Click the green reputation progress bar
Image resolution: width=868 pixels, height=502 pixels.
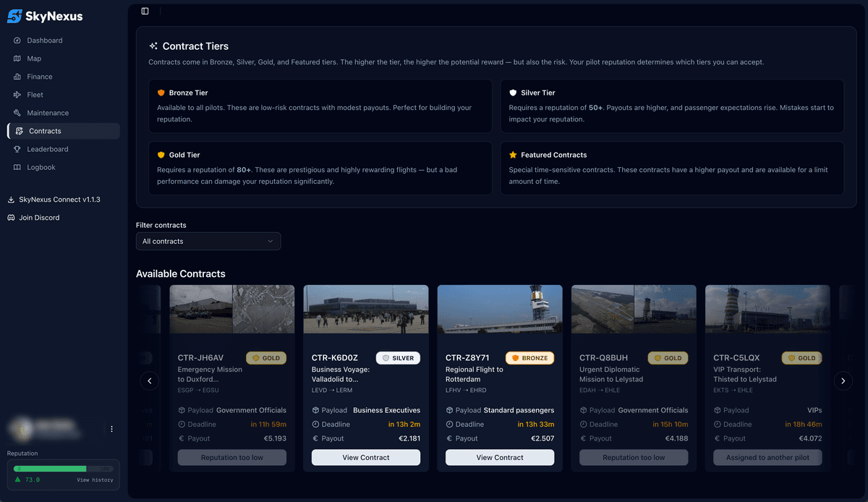49,468
